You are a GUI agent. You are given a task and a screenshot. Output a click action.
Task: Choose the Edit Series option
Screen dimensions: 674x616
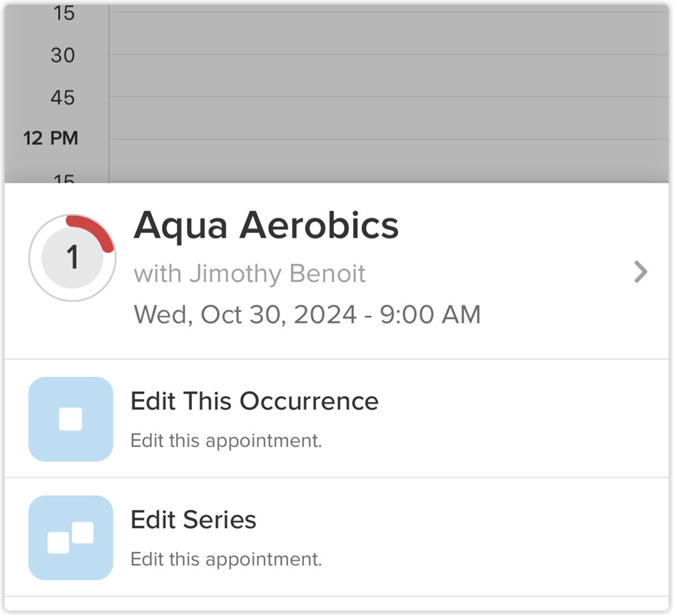point(337,538)
